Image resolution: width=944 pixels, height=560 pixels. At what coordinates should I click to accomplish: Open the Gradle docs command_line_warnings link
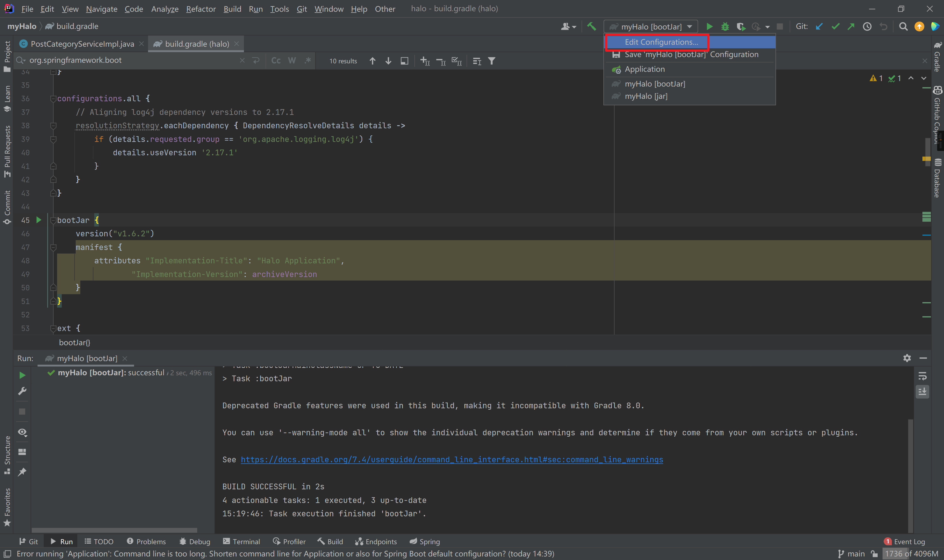452,459
